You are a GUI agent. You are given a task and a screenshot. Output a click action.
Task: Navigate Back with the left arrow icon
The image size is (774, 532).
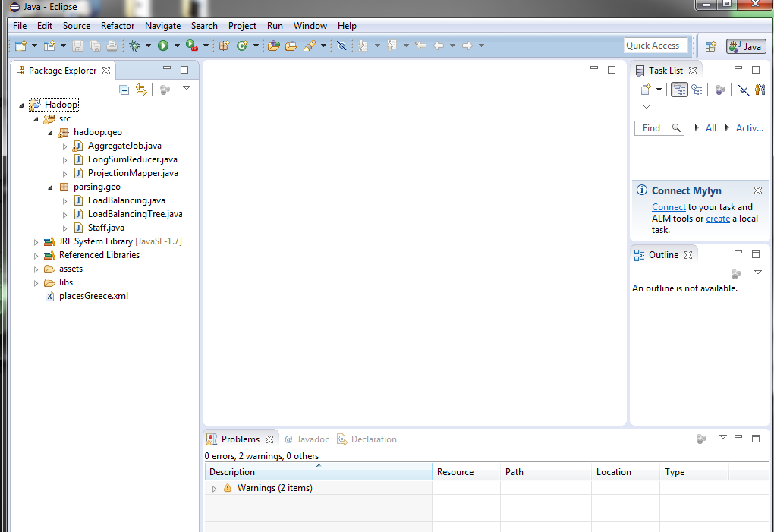(x=439, y=46)
